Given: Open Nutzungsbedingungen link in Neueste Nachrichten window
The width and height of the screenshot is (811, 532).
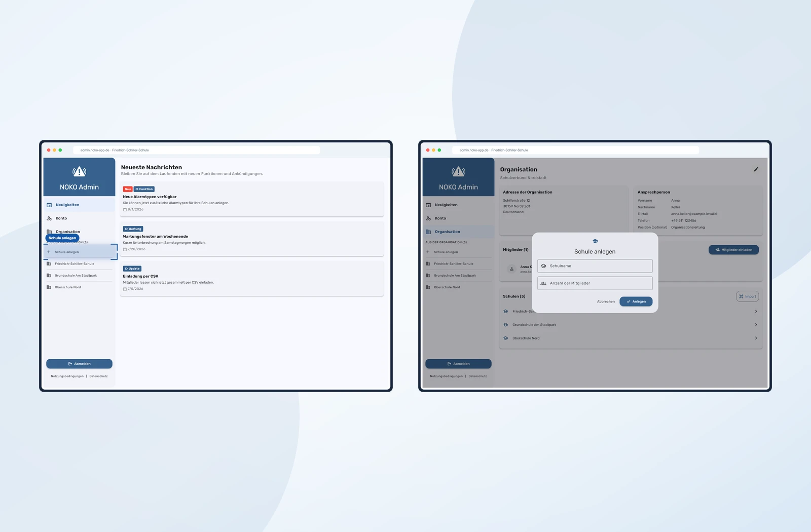Looking at the screenshot, I should pos(67,376).
